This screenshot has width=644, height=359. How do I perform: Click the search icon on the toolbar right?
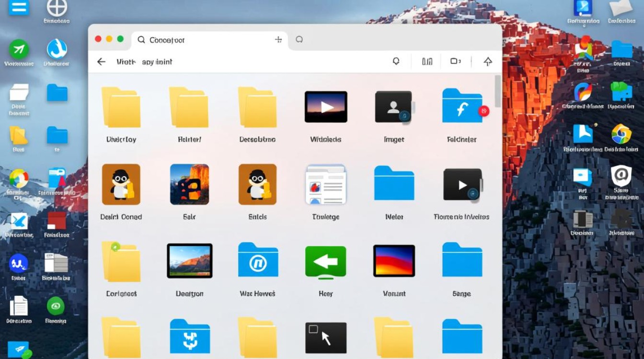click(x=395, y=61)
